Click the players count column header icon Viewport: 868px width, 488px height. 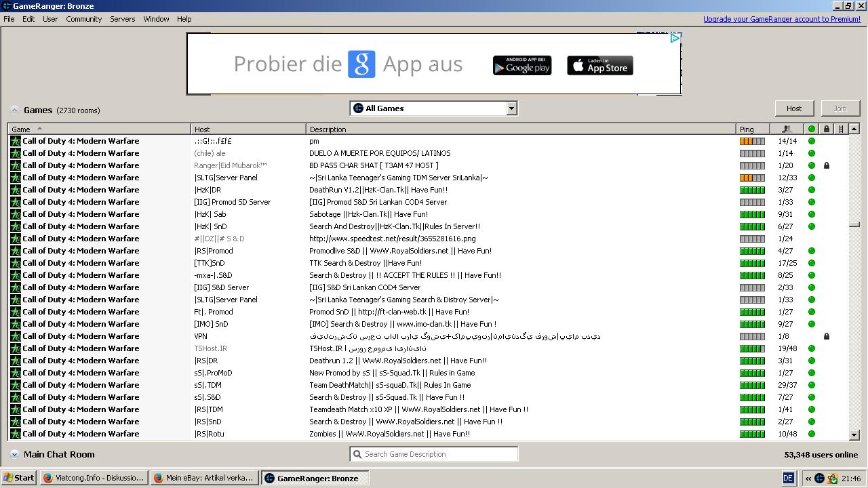coord(787,129)
